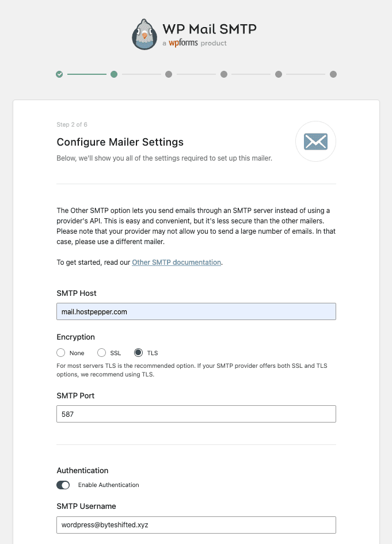
Task: Click the Enable Authentication label
Action: tap(108, 485)
